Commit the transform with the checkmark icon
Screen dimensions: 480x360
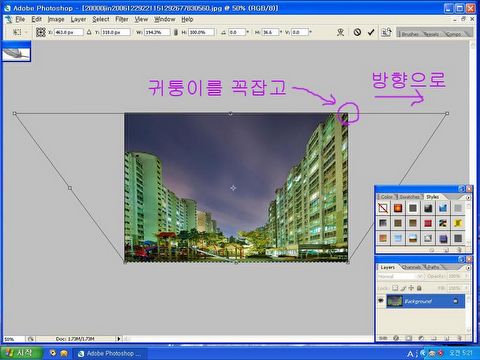pyautogui.click(x=371, y=32)
